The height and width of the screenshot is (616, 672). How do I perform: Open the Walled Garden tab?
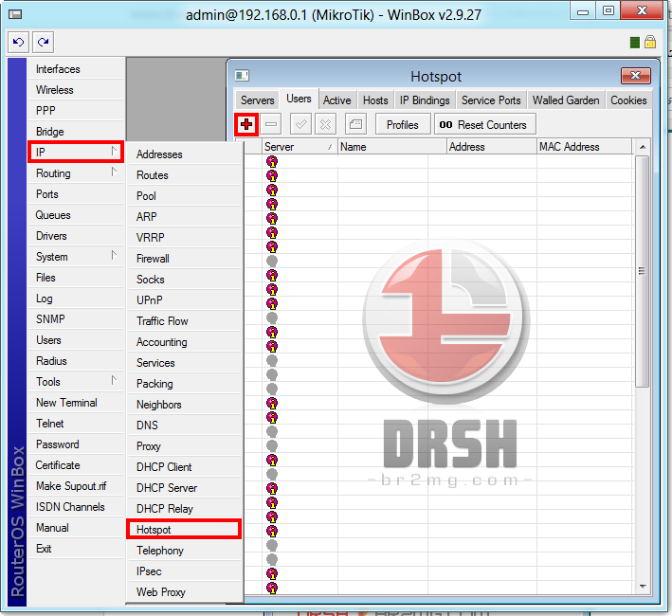pyautogui.click(x=566, y=100)
